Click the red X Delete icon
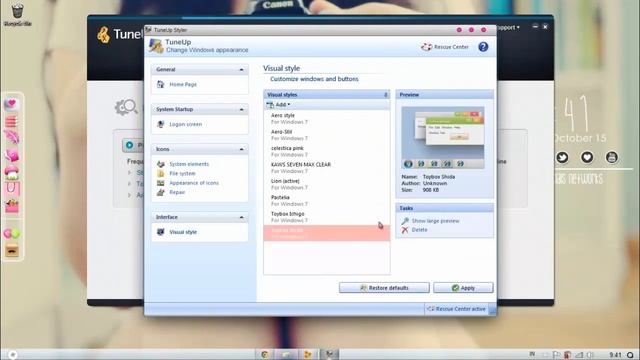640x360 pixels. (405, 230)
